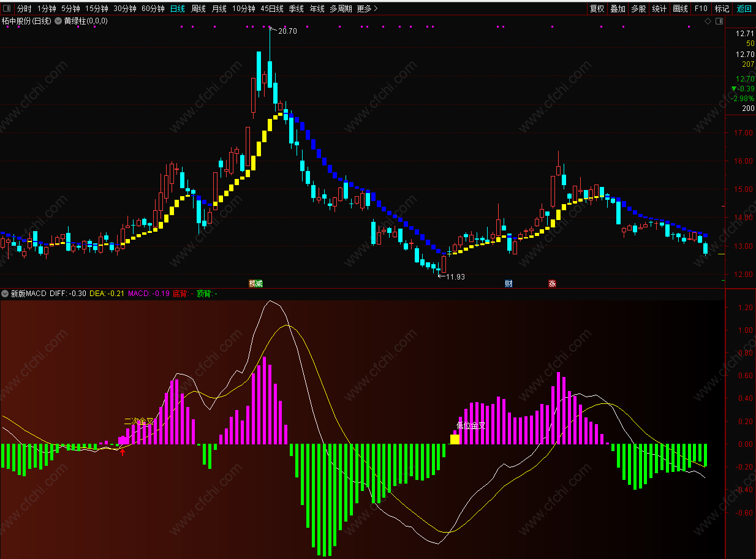Select the 5分钟 period
This screenshot has height=559, width=756.
pyautogui.click(x=70, y=9)
